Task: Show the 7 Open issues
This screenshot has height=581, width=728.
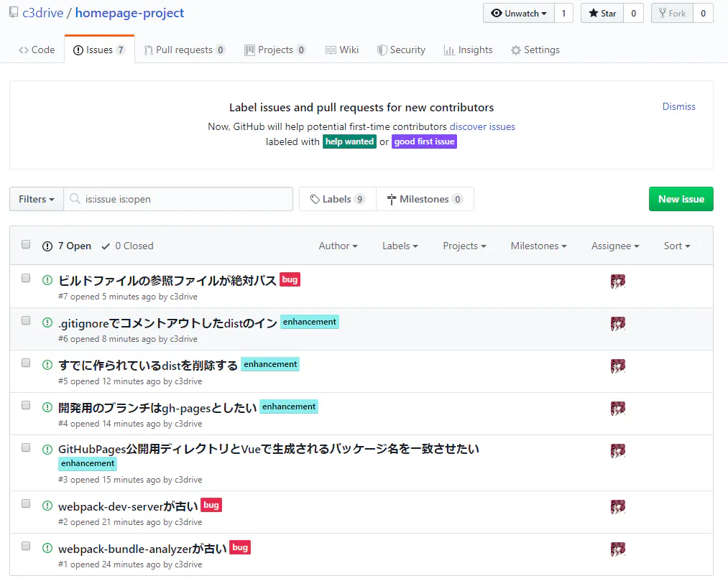Action: click(x=67, y=246)
